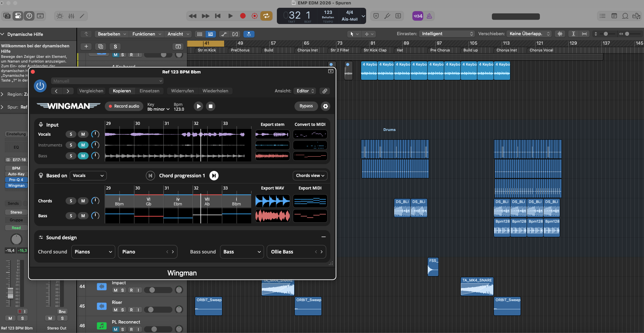Click the Duplicate Track icon
644x333 pixels.
tap(101, 47)
